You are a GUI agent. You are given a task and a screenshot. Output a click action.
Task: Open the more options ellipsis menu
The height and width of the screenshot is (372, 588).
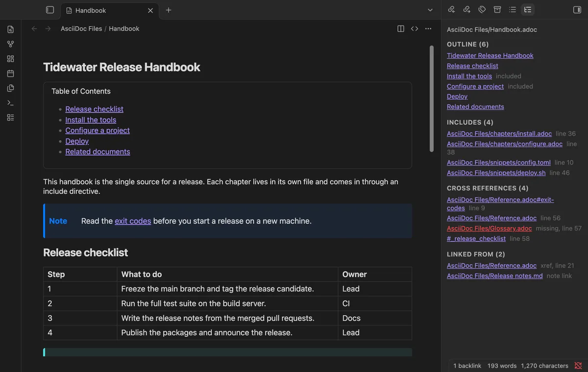point(428,29)
